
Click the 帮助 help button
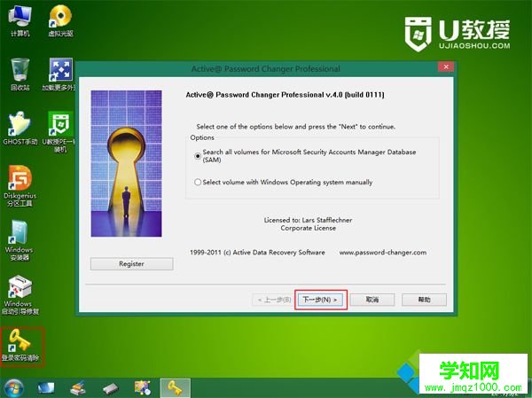[424, 300]
